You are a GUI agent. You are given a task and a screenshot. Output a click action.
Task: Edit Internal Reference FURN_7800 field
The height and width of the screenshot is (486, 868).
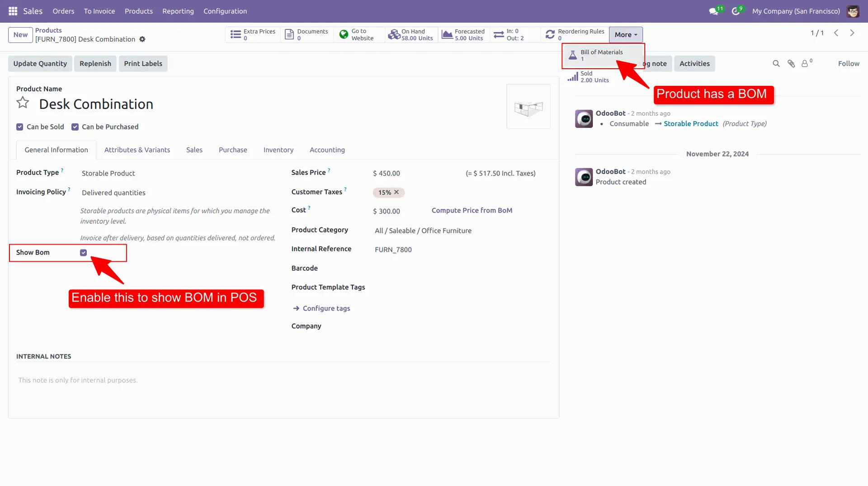tap(461, 250)
